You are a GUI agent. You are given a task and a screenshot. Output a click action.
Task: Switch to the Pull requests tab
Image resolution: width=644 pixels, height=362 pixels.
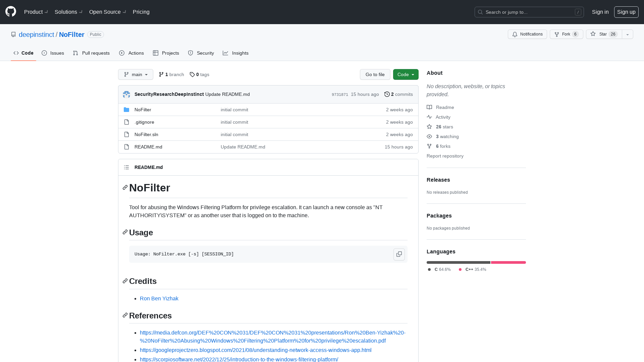91,53
